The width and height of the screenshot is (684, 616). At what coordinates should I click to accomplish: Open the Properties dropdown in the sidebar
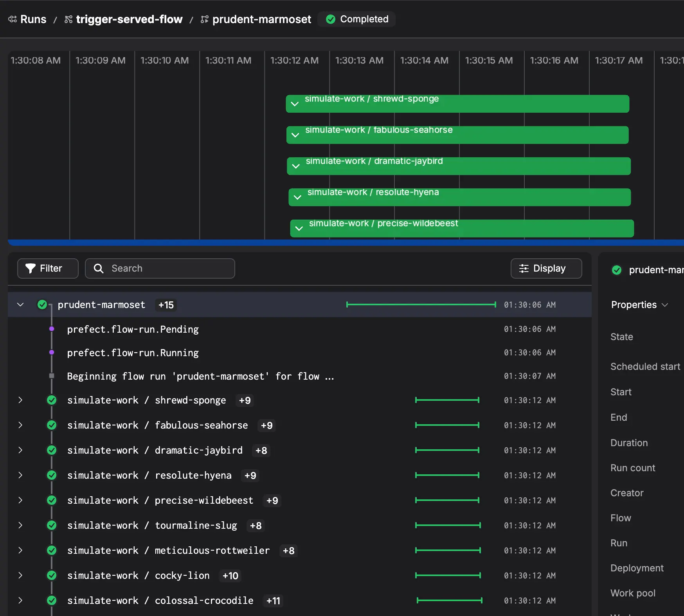pos(665,304)
